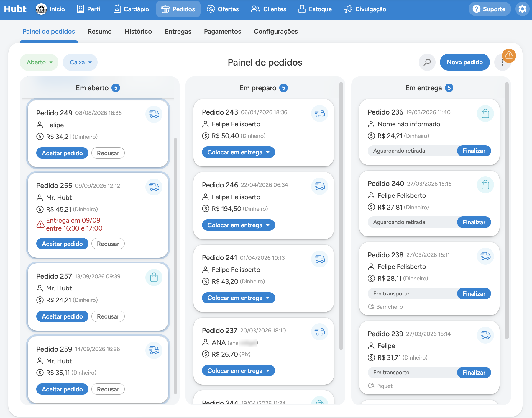Click pickup bag icon on Pedido 236
The width and height of the screenshot is (532, 418).
(485, 113)
